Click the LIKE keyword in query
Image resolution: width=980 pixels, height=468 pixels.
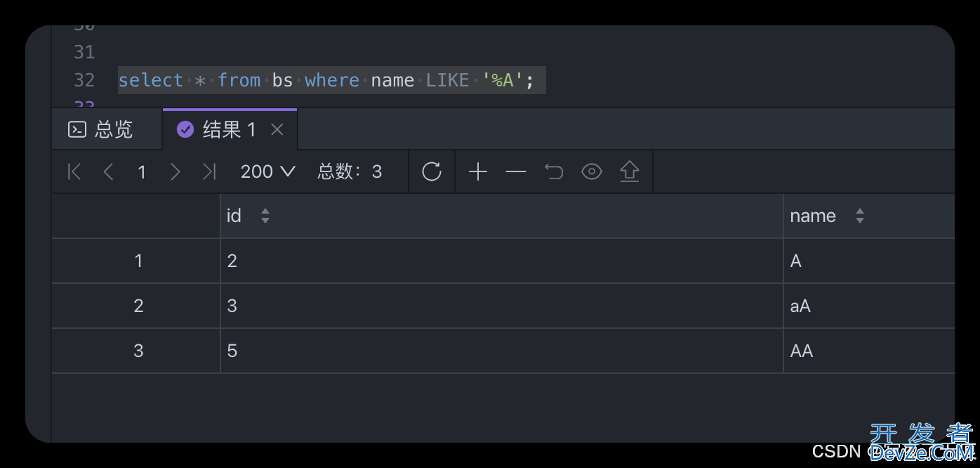click(448, 80)
